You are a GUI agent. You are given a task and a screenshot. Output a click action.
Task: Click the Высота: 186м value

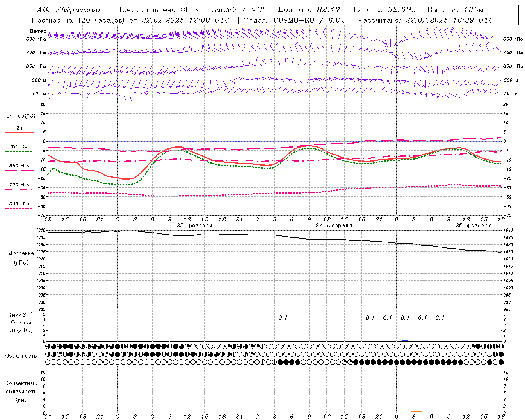tap(455, 10)
